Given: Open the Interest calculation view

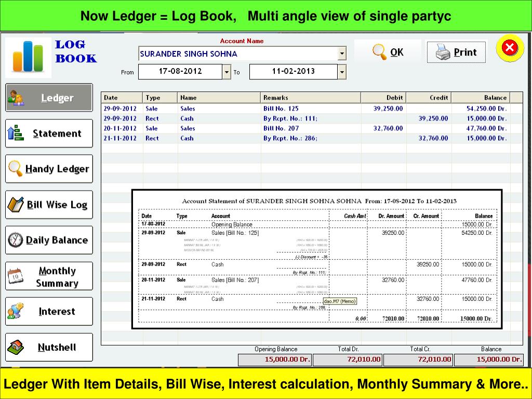Looking at the screenshot, I should [49, 312].
